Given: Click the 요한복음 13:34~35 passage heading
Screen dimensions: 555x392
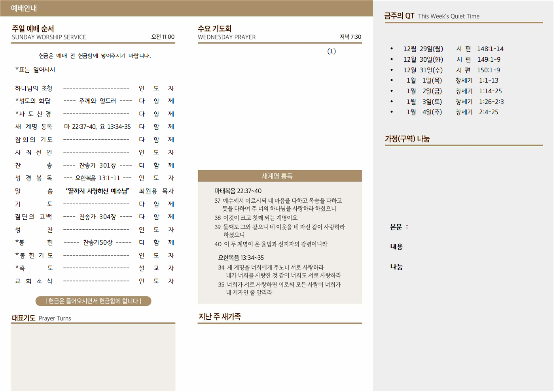Looking at the screenshot, I should coord(241,258).
